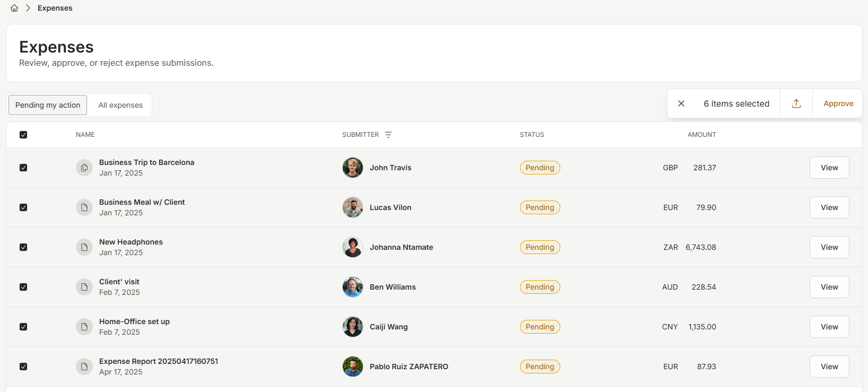868x392 pixels.
Task: Click the Business Trip to Barcelona multi-document icon
Action: pyautogui.click(x=84, y=168)
